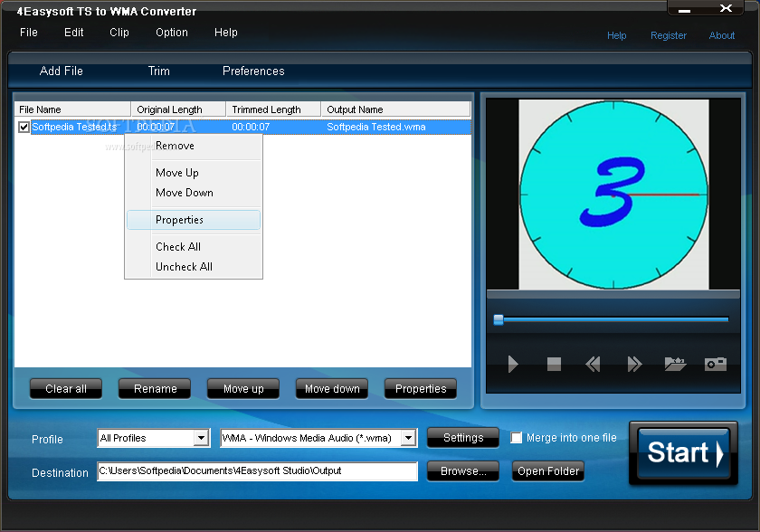Click the Add File toolbar button
This screenshot has width=760, height=532.
pyautogui.click(x=62, y=71)
